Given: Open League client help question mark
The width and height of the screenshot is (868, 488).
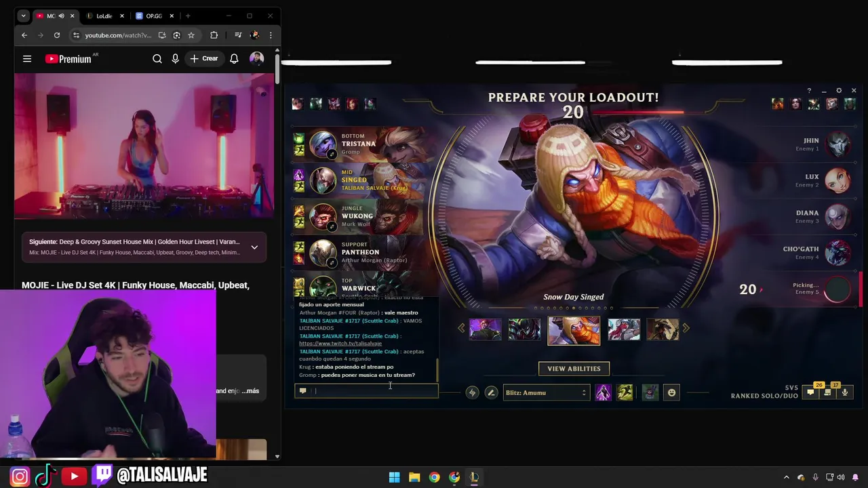Looking at the screenshot, I should [x=809, y=91].
